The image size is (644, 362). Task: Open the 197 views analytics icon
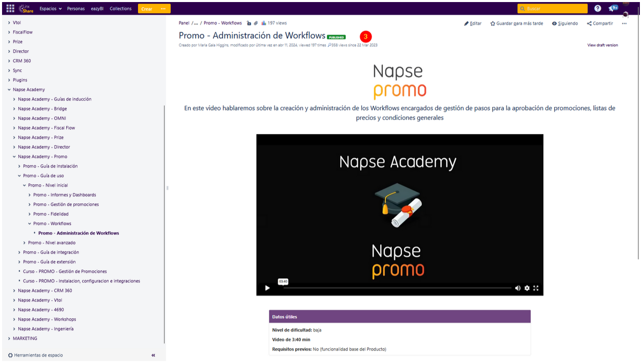tap(274, 23)
